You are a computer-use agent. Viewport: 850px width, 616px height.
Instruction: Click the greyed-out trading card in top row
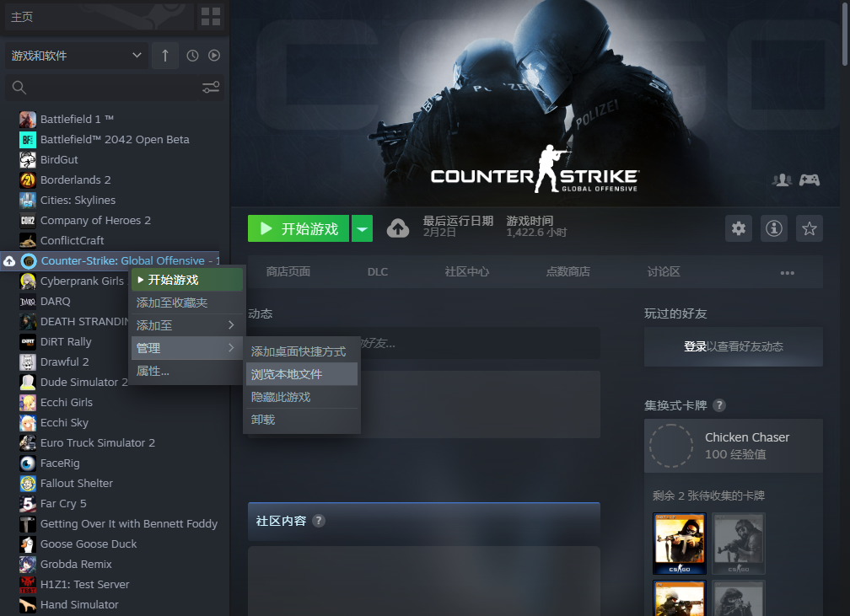[x=739, y=544]
